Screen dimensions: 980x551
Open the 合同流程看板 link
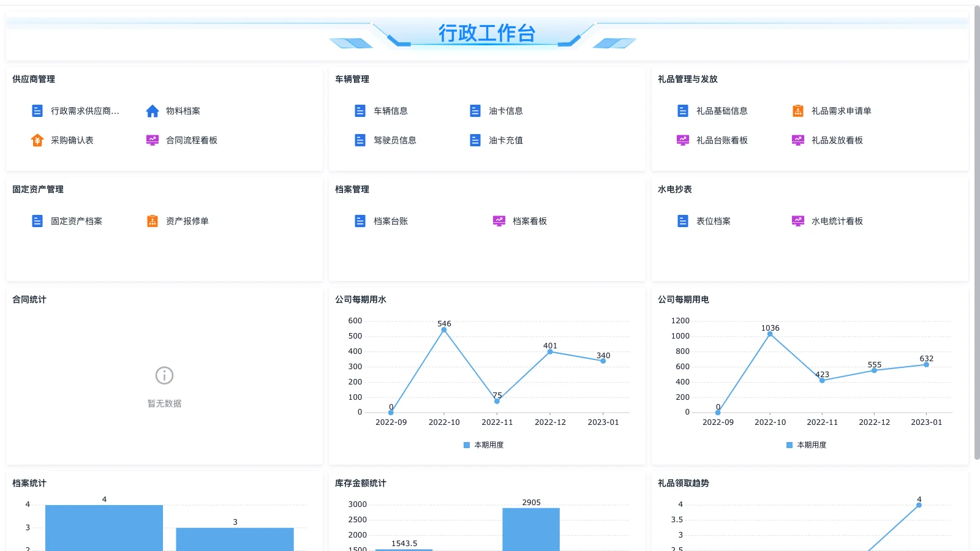192,140
